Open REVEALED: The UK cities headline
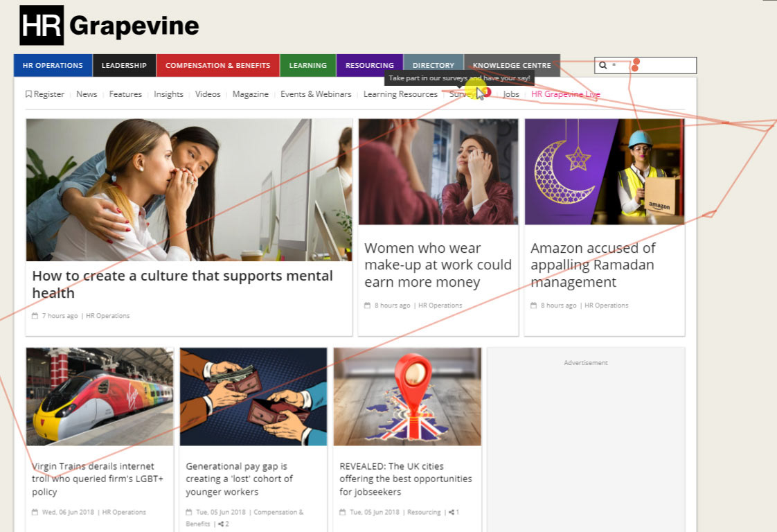Screen dimensions: 777x532 pyautogui.click(x=406, y=479)
